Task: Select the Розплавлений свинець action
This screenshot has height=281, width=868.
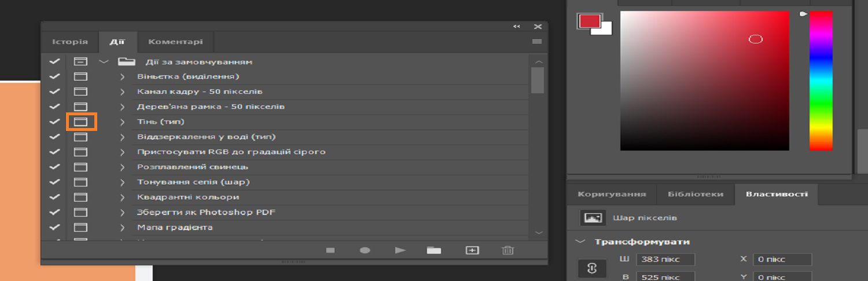Action: 193,167
